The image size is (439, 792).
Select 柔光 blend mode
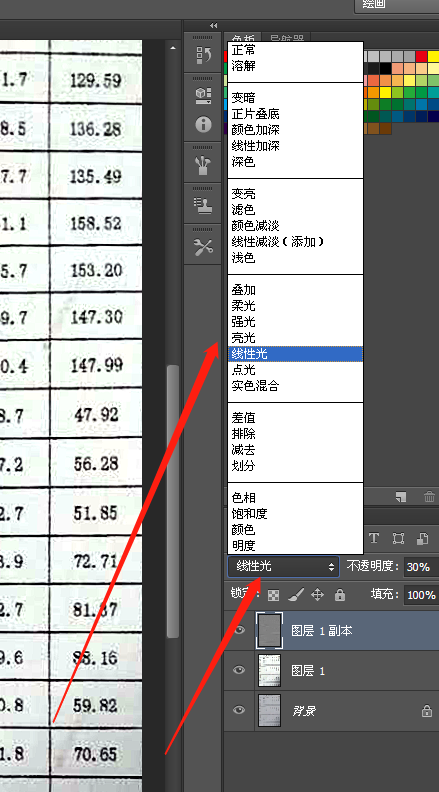click(296, 306)
